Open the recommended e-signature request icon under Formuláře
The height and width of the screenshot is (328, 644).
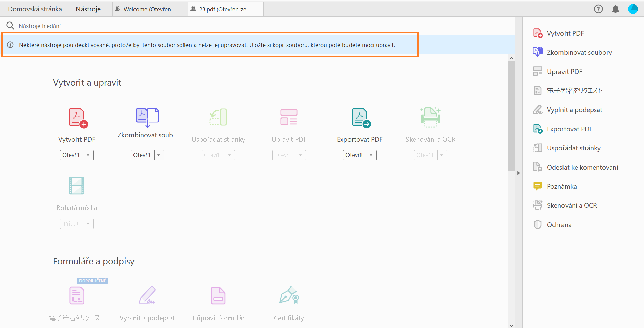click(x=77, y=295)
